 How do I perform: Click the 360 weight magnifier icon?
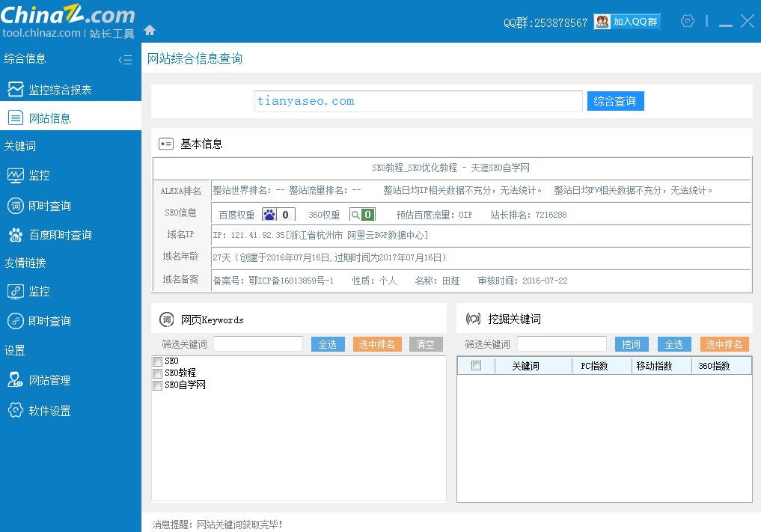coord(355,215)
